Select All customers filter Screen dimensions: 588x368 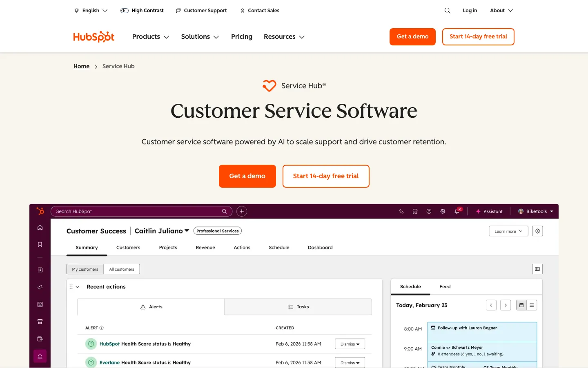coord(122,269)
